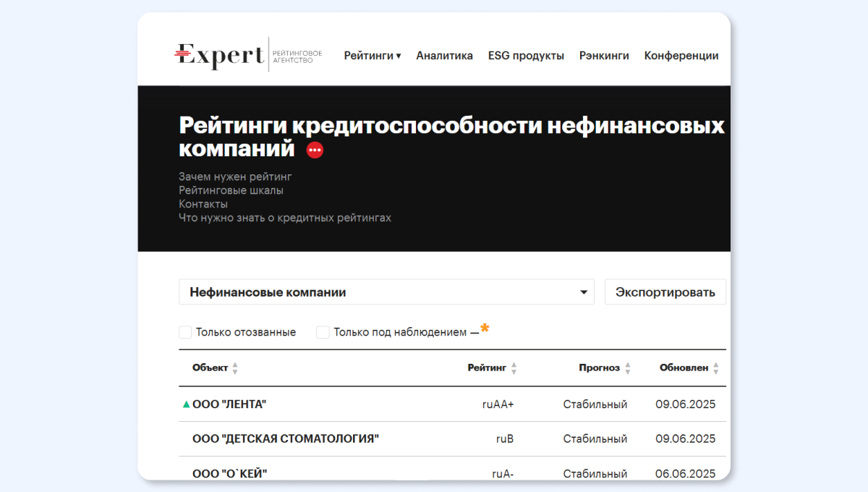Click the orange asterisk next to the watch filter
The image size is (868, 492).
point(485,328)
